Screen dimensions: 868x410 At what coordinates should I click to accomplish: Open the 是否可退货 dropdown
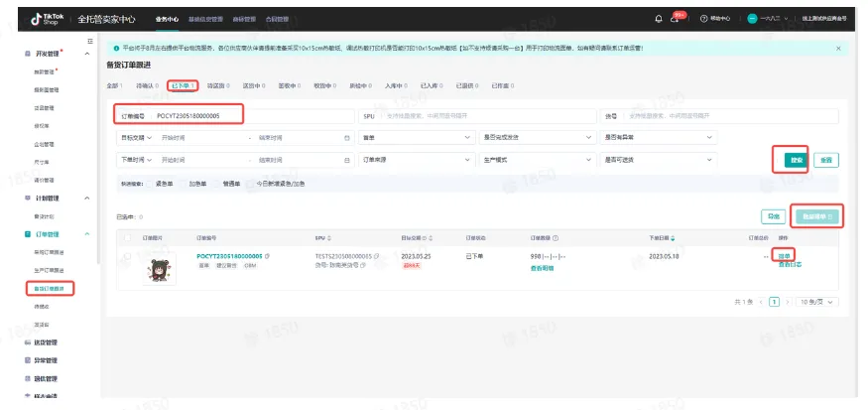(659, 160)
